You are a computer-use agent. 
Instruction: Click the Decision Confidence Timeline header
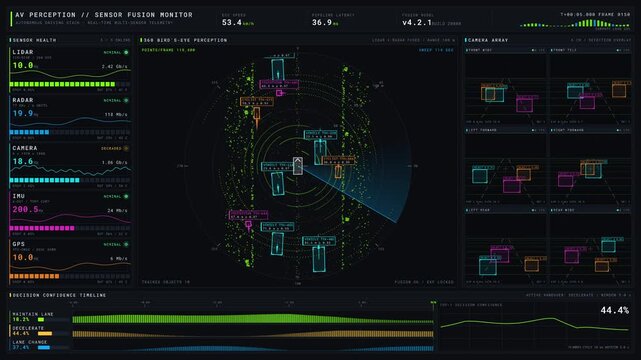[59, 295]
